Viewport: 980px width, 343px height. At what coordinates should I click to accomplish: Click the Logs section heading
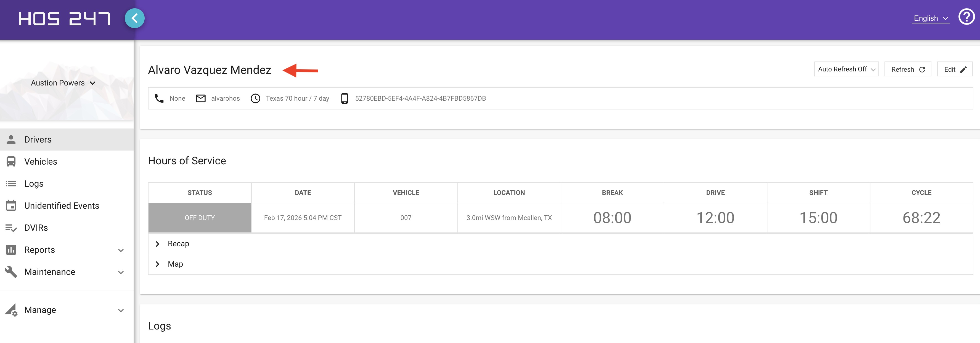click(x=159, y=326)
